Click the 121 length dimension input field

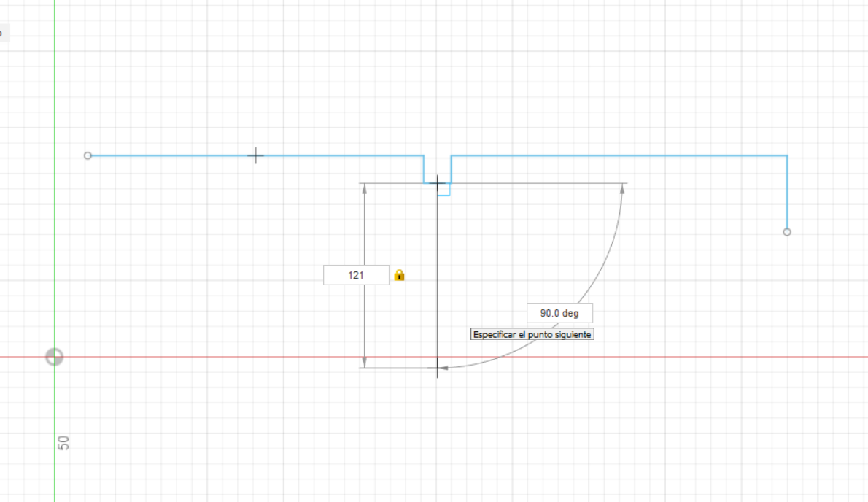pyautogui.click(x=356, y=275)
